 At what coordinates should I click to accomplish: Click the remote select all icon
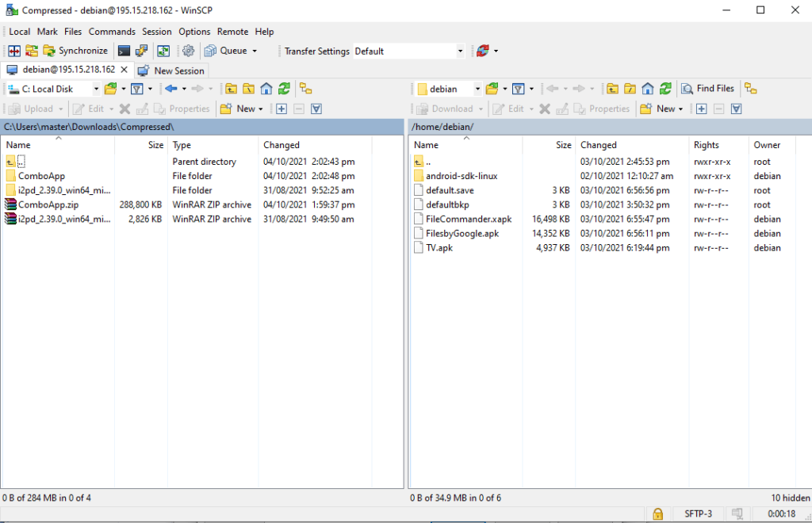point(737,109)
